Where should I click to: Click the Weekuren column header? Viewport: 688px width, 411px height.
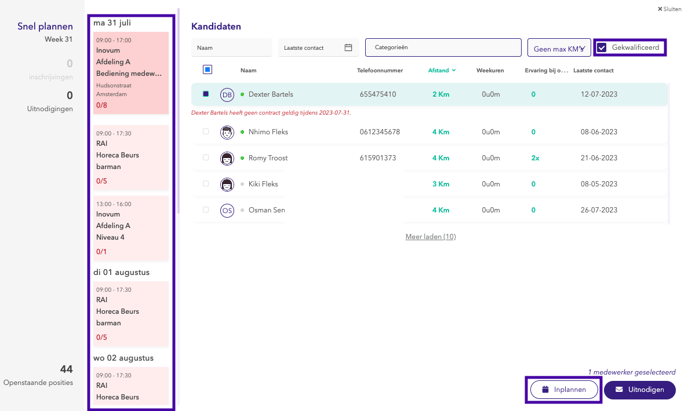coord(490,70)
